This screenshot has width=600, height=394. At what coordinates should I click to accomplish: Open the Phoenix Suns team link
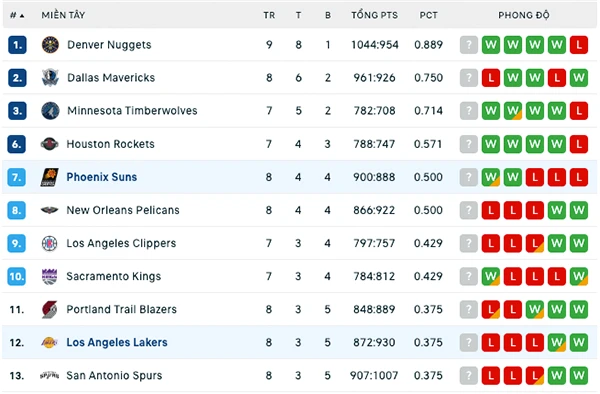point(102,177)
